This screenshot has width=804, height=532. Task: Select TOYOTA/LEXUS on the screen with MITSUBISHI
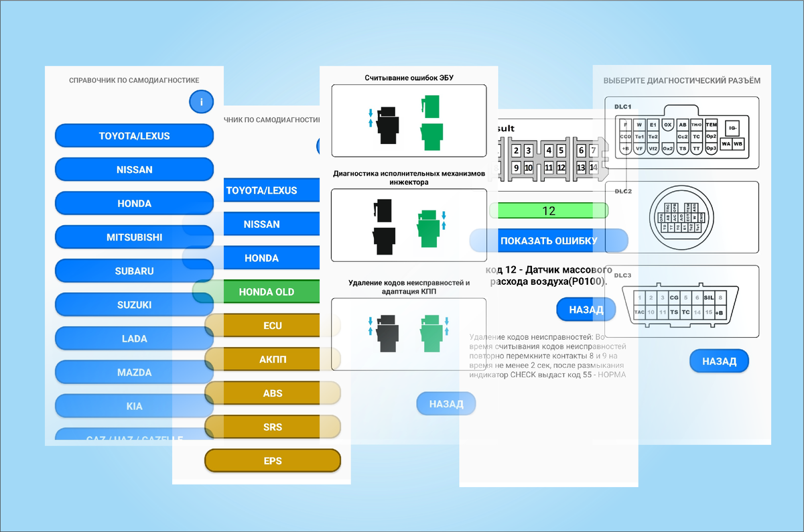[x=134, y=135]
